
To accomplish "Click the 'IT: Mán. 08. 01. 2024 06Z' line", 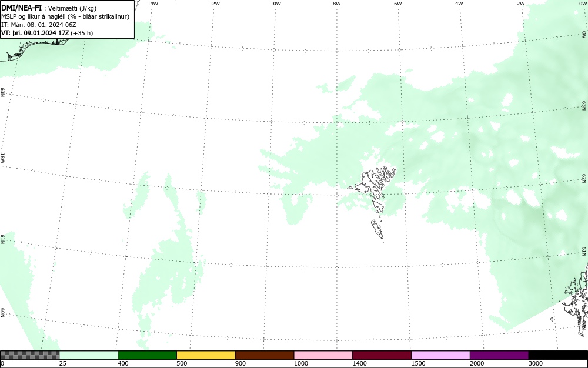I will (39, 25).
